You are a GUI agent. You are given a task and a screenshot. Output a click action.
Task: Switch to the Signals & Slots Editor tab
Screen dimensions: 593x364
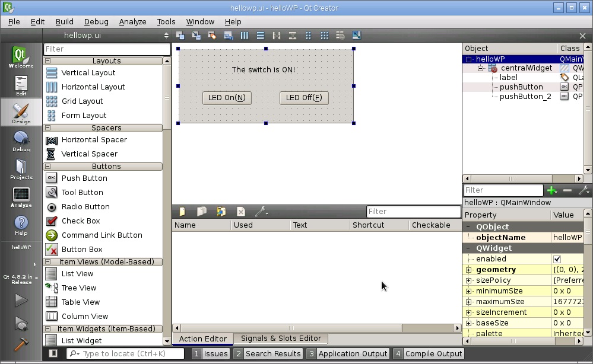pos(281,339)
